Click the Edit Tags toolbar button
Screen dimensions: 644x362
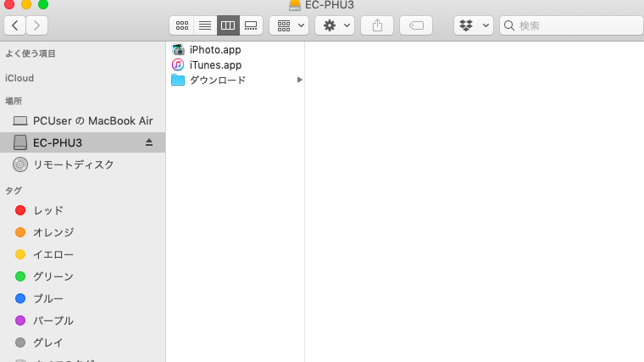click(416, 25)
